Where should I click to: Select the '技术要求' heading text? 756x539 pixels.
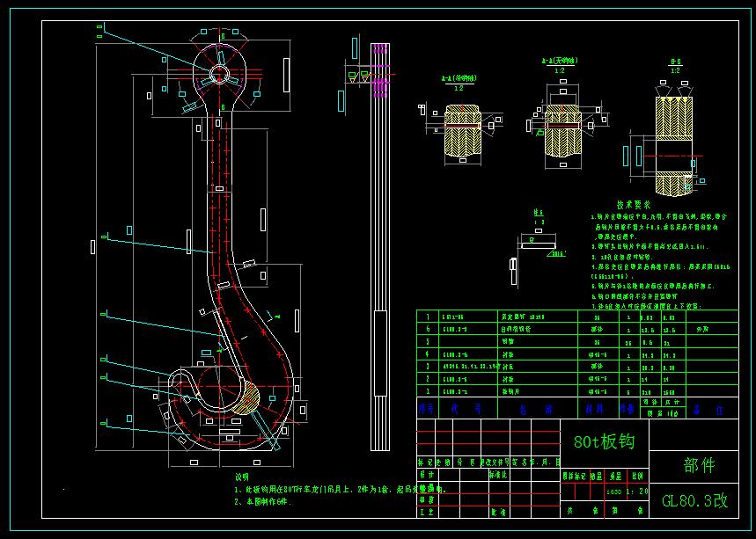(x=633, y=205)
